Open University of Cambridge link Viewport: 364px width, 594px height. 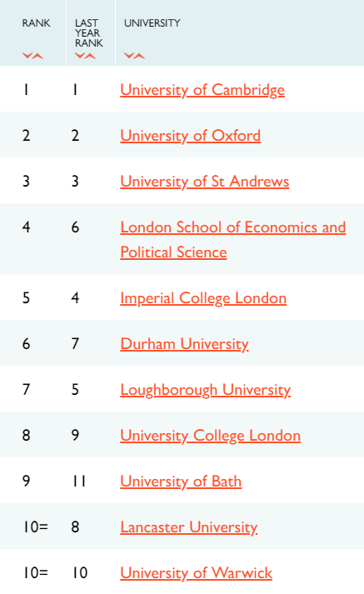coord(202,90)
